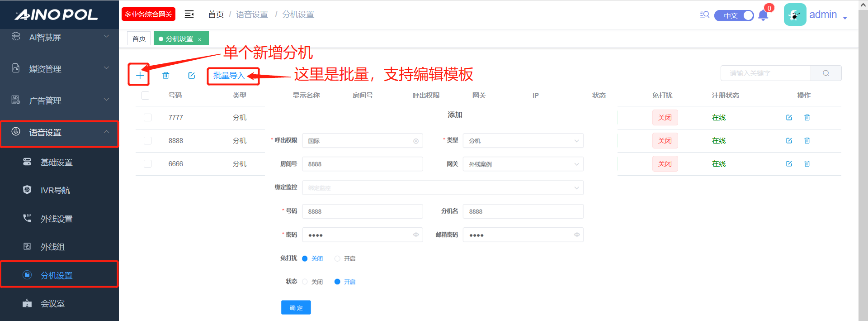Click the 房间号 input field
Screen dimensions: 868x321
[362, 164]
